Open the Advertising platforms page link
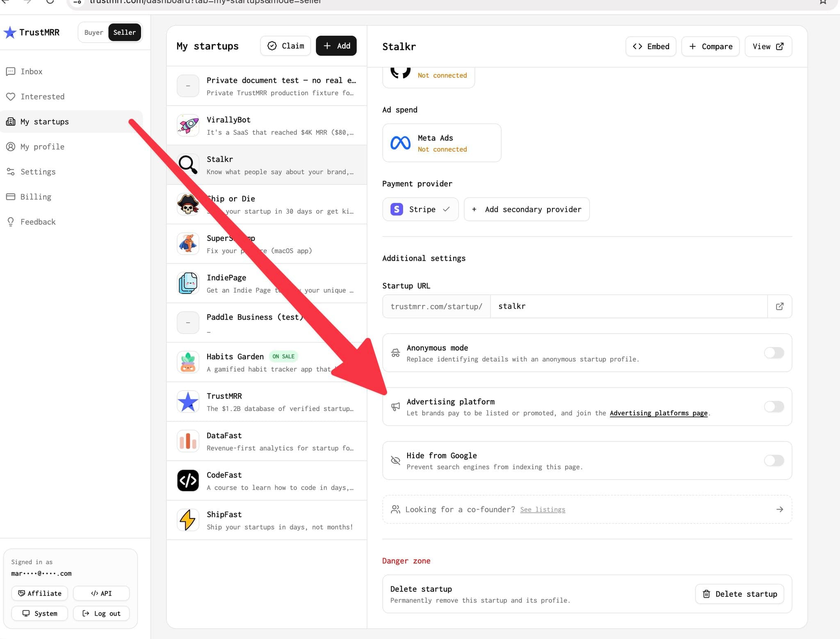Screen dimensions: 840x639 [659, 413]
